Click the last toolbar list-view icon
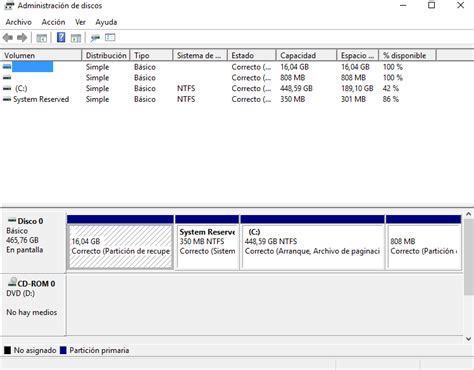474x370 pixels. [110, 37]
